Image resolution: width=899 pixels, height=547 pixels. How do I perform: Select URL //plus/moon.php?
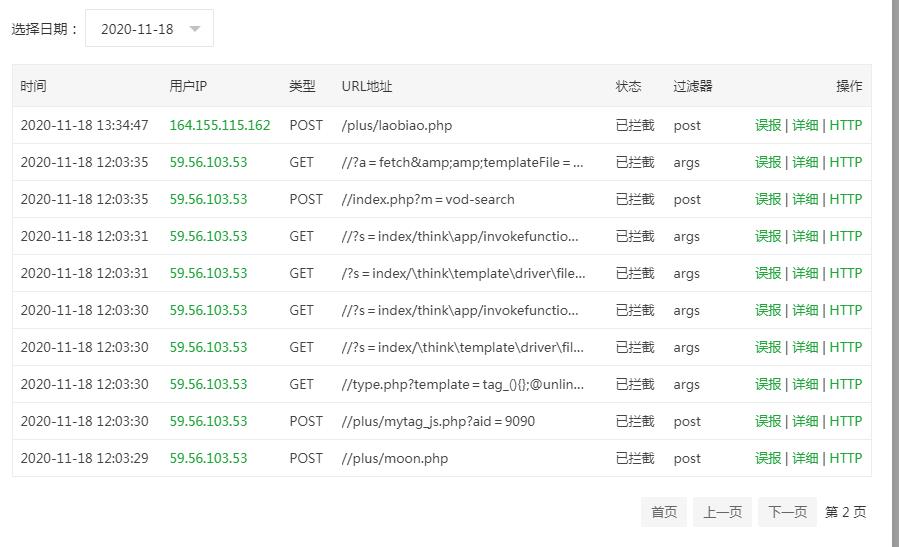tap(394, 458)
